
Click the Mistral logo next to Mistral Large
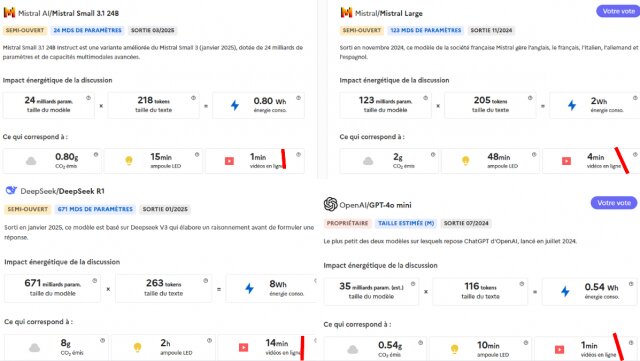tap(346, 13)
